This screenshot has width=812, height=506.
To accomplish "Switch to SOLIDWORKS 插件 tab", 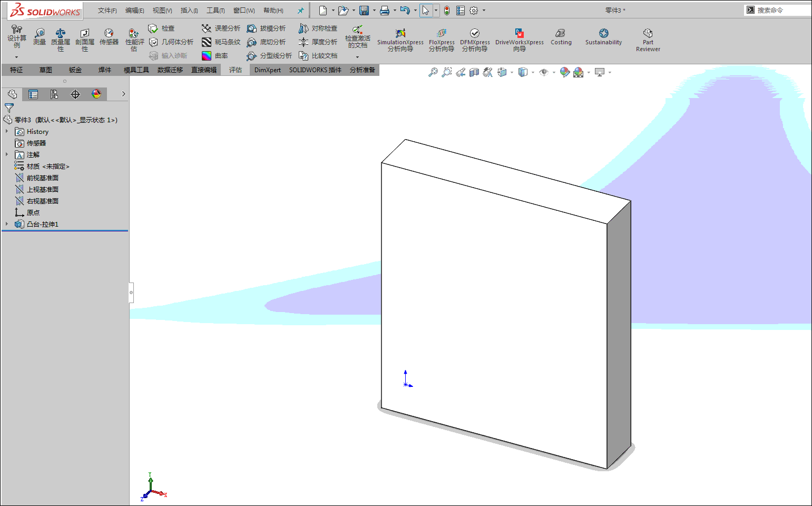I will (x=315, y=70).
